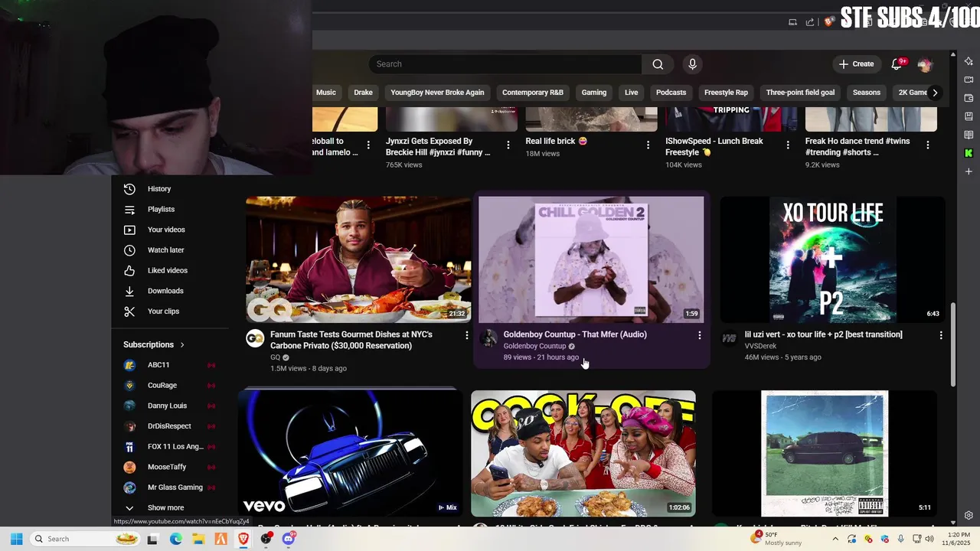
Task: Expand the Subscriptions section header
Action: coord(154,344)
